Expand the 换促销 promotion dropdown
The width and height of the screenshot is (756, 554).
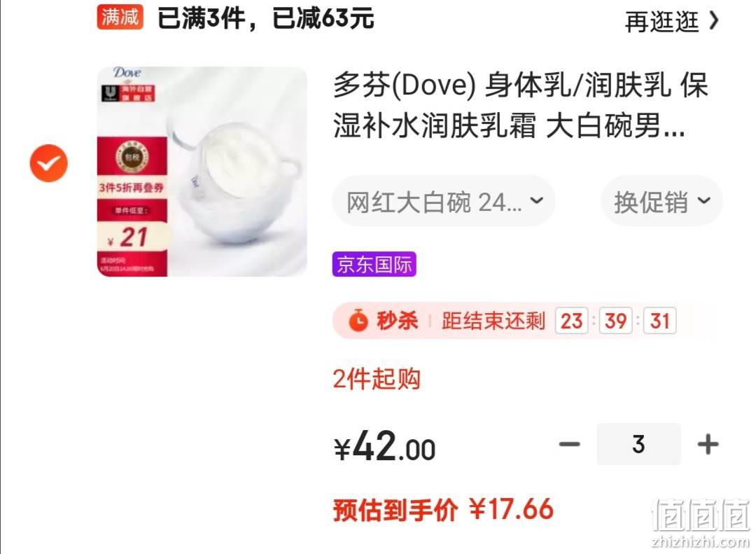661,201
